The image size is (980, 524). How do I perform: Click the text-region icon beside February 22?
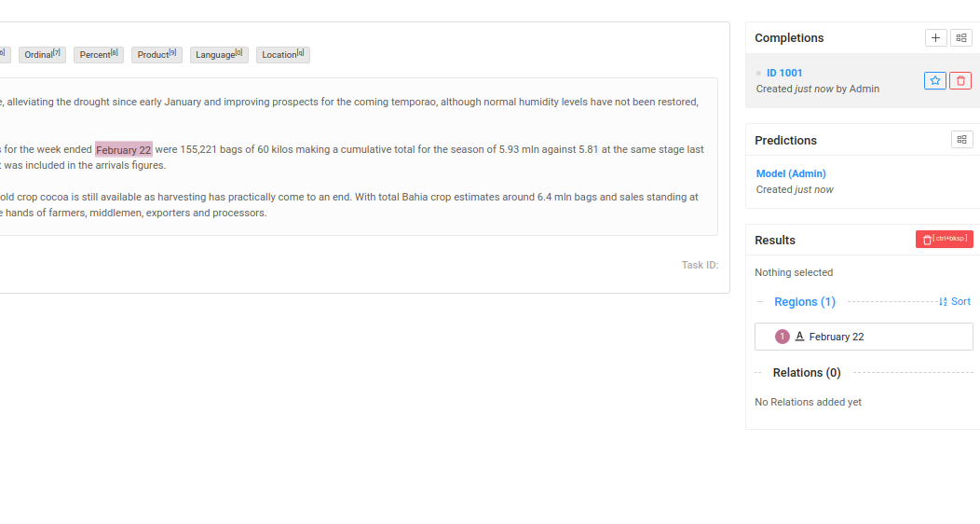pos(799,337)
